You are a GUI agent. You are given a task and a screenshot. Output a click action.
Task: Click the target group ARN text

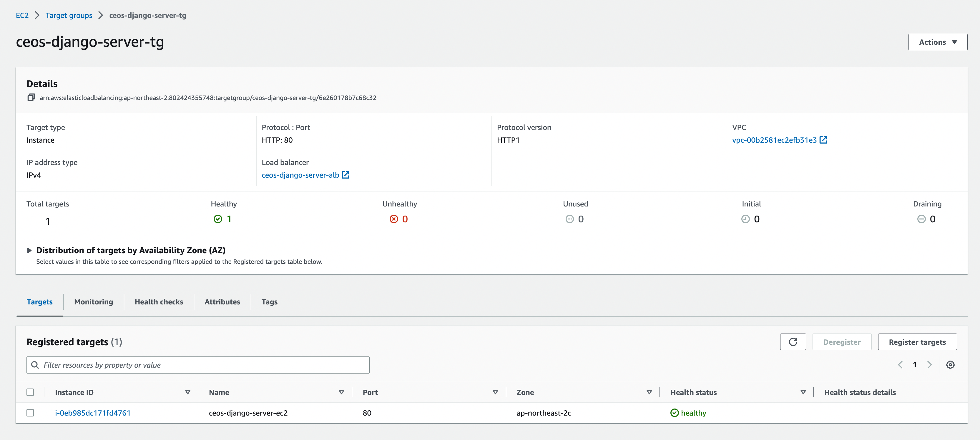(208, 98)
